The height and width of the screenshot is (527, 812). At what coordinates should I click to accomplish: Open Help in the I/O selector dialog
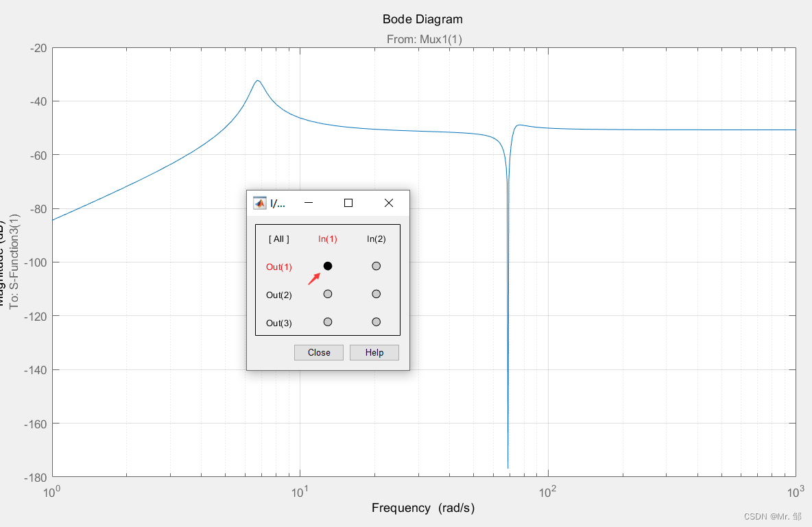[x=374, y=352]
